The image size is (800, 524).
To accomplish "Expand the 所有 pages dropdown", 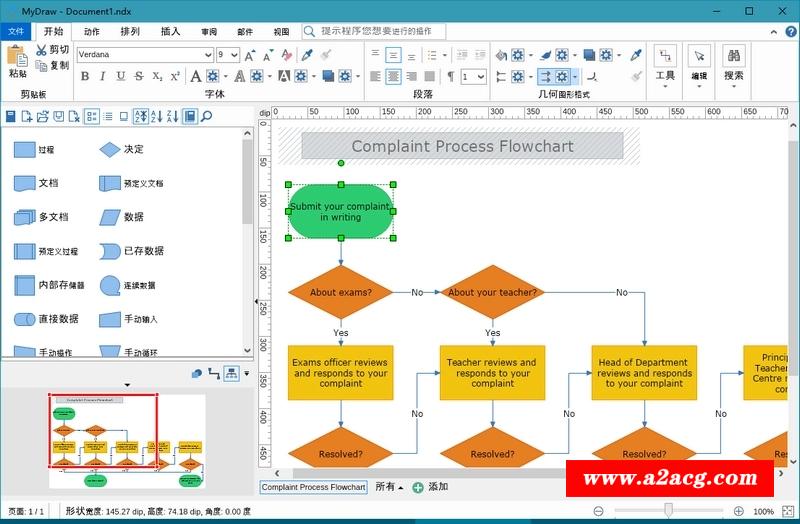I will pyautogui.click(x=389, y=487).
